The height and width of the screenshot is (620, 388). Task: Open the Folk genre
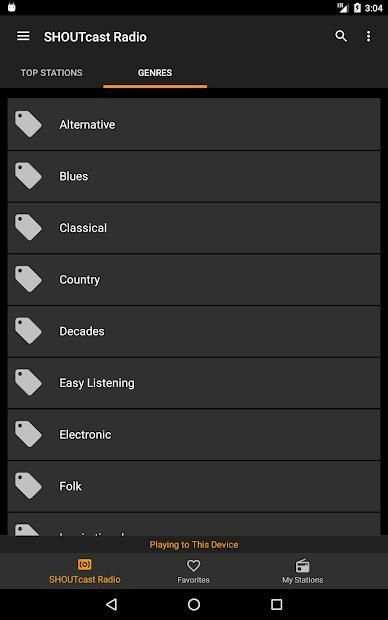(194, 486)
